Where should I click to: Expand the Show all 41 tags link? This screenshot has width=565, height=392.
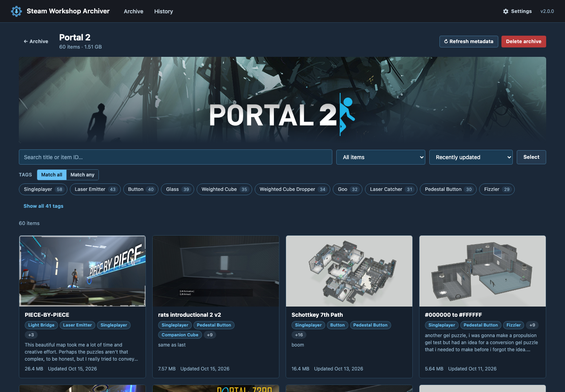point(43,206)
